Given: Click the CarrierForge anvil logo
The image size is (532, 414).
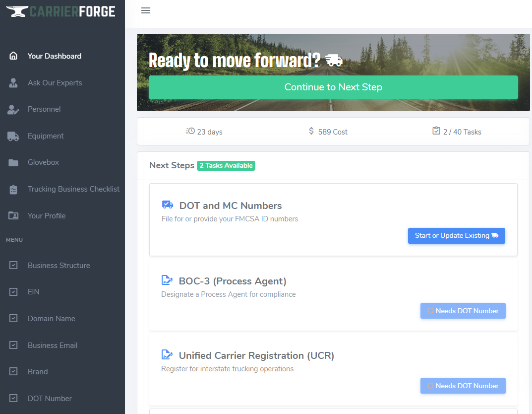Looking at the screenshot, I should click(x=16, y=11).
